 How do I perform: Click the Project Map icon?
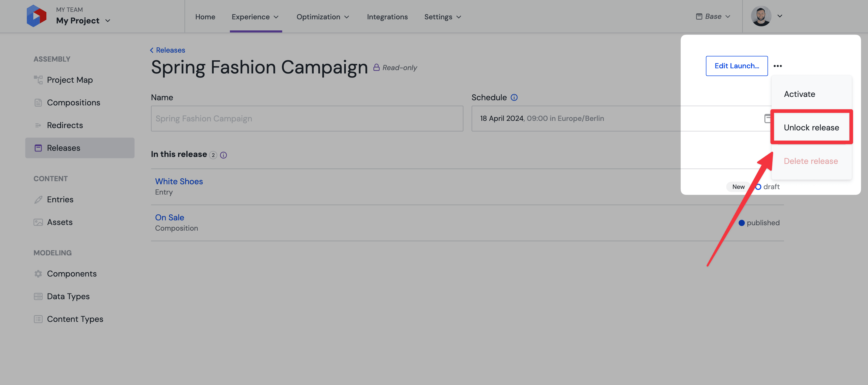click(38, 79)
